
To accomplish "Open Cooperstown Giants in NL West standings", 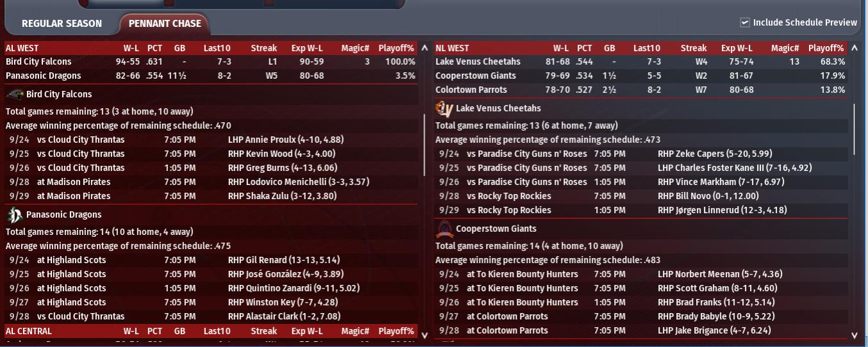I will [476, 76].
